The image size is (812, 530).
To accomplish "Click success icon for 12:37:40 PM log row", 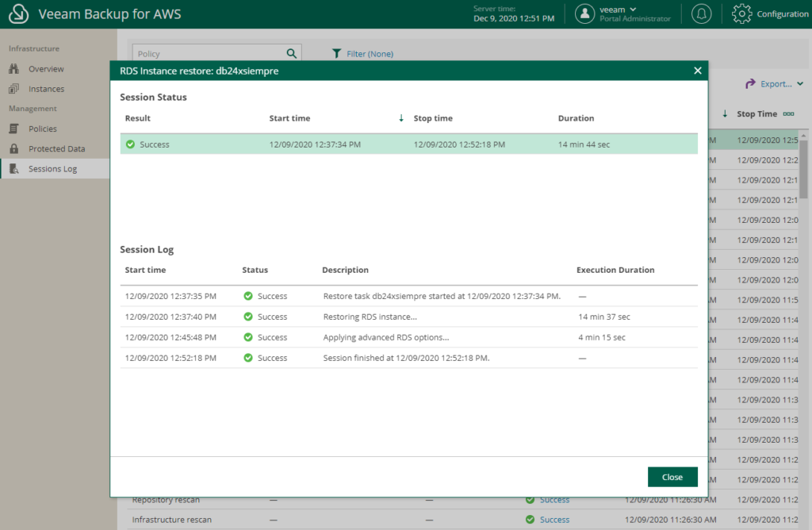I will [x=248, y=317].
